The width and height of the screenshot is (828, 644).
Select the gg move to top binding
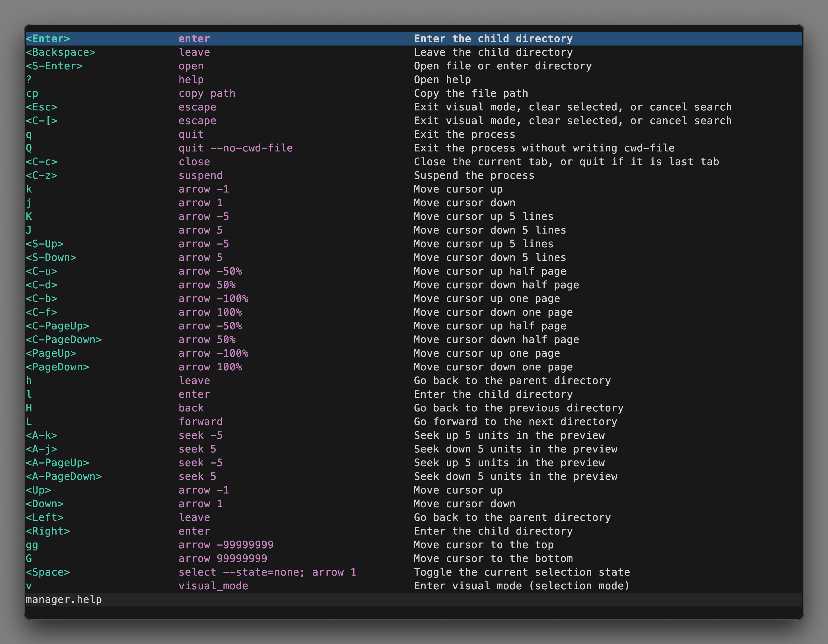(152, 545)
